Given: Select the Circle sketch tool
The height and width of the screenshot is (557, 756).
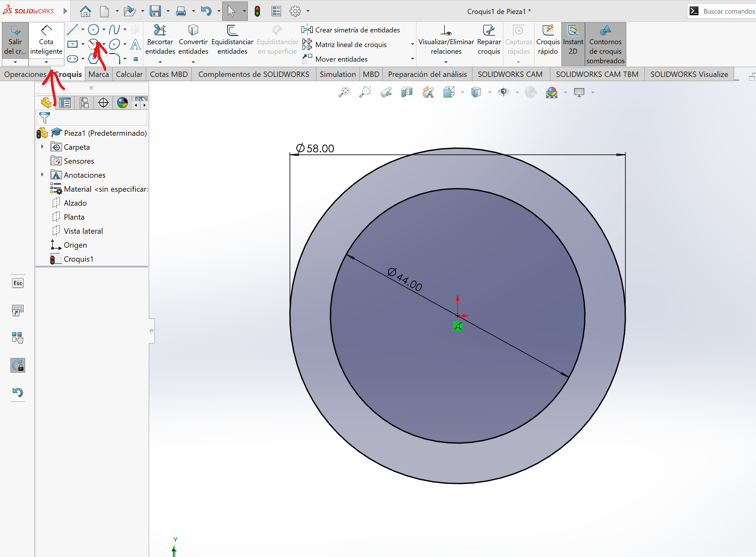Looking at the screenshot, I should [x=93, y=30].
